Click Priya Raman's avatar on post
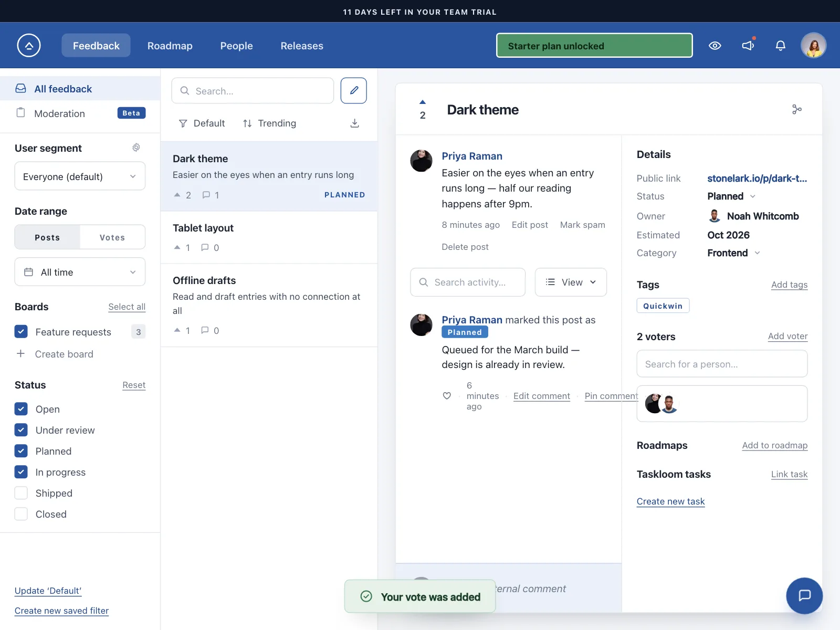 tap(421, 161)
